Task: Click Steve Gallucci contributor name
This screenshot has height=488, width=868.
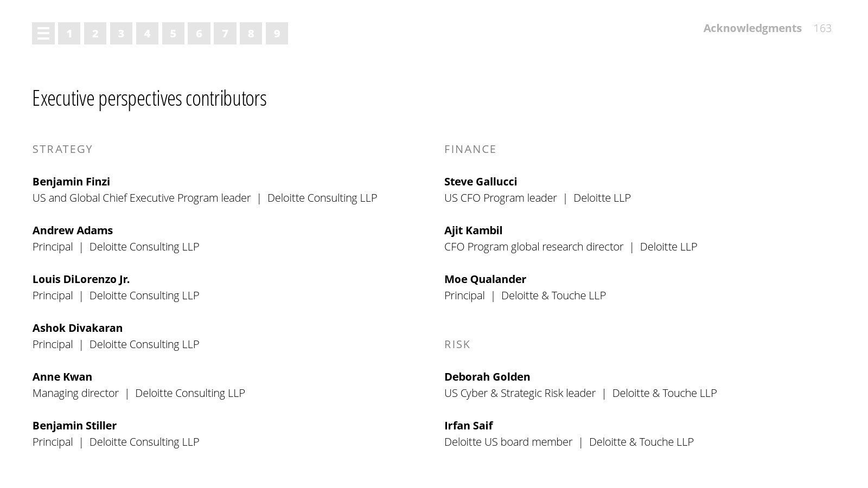Action: coord(481,182)
